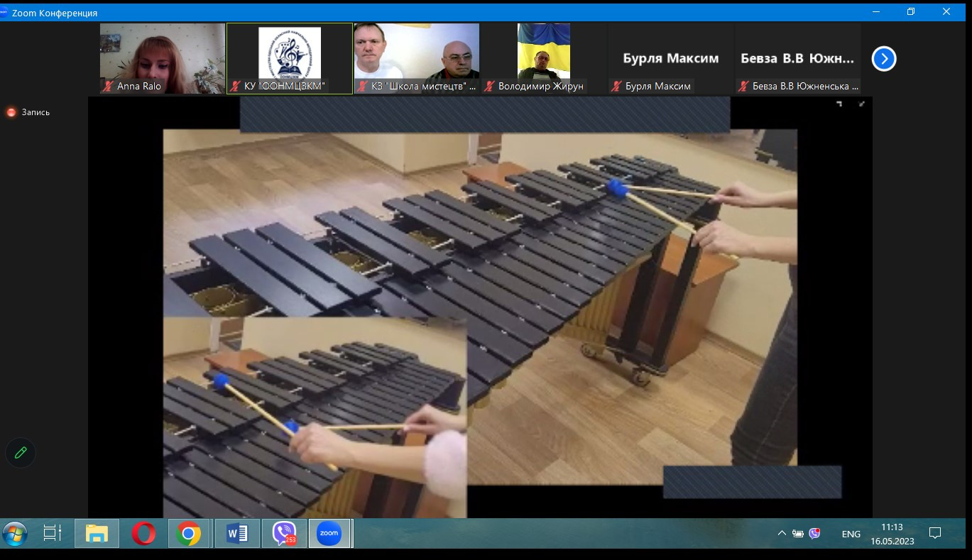Expand the hidden system tray icons
972x560 pixels.
coord(782,533)
